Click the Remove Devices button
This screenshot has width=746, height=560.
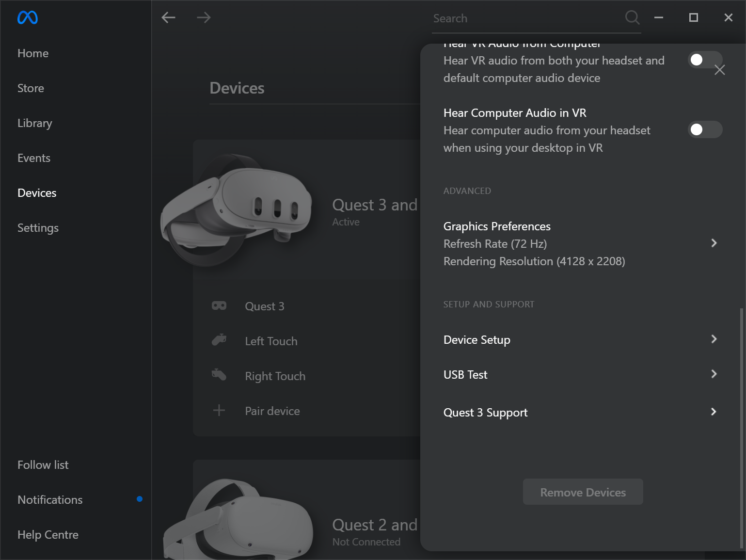[583, 492]
